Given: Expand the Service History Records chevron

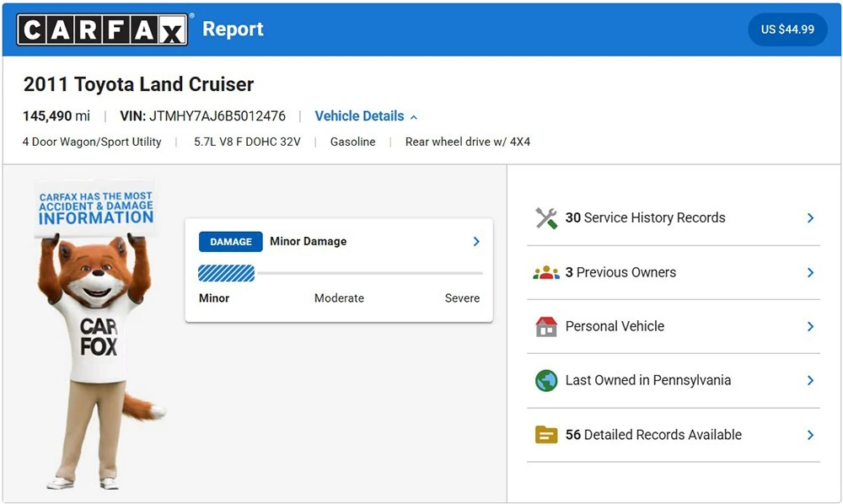Looking at the screenshot, I should tap(811, 217).
